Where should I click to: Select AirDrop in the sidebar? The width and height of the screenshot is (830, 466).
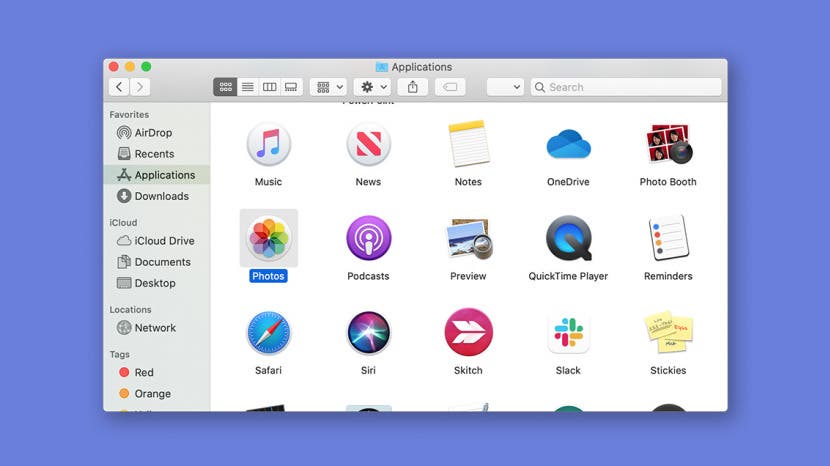(x=156, y=132)
